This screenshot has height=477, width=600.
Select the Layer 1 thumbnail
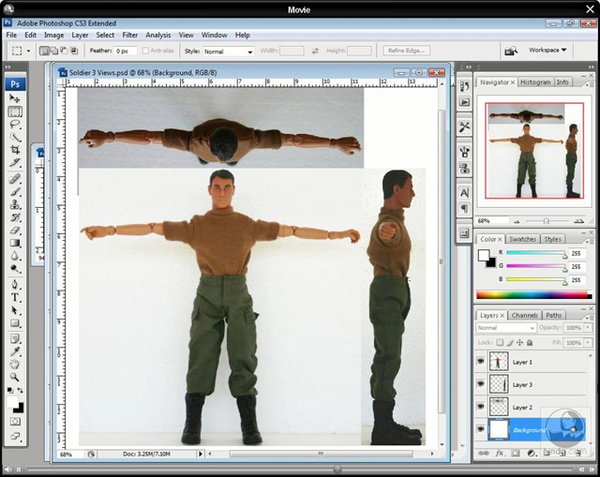pos(499,361)
